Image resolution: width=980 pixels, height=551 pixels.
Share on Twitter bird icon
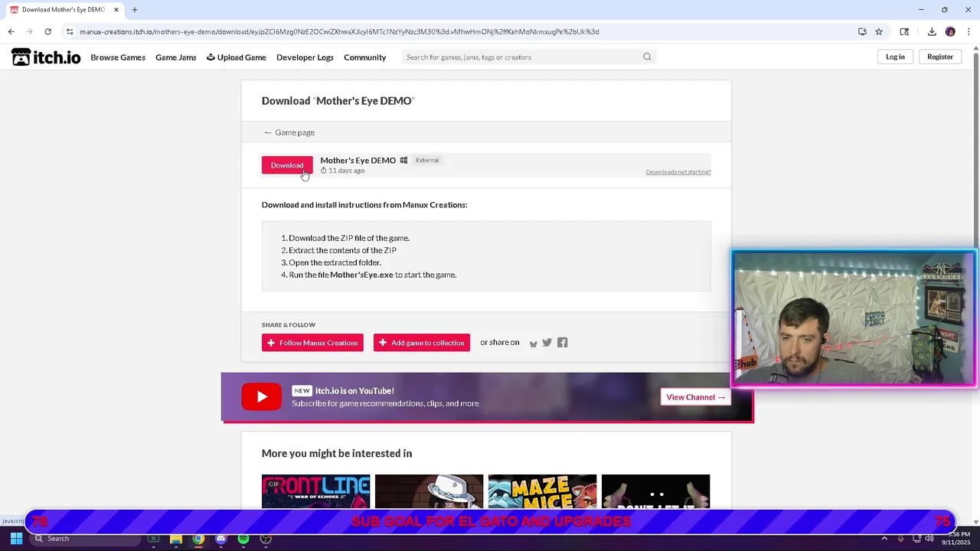tap(547, 343)
